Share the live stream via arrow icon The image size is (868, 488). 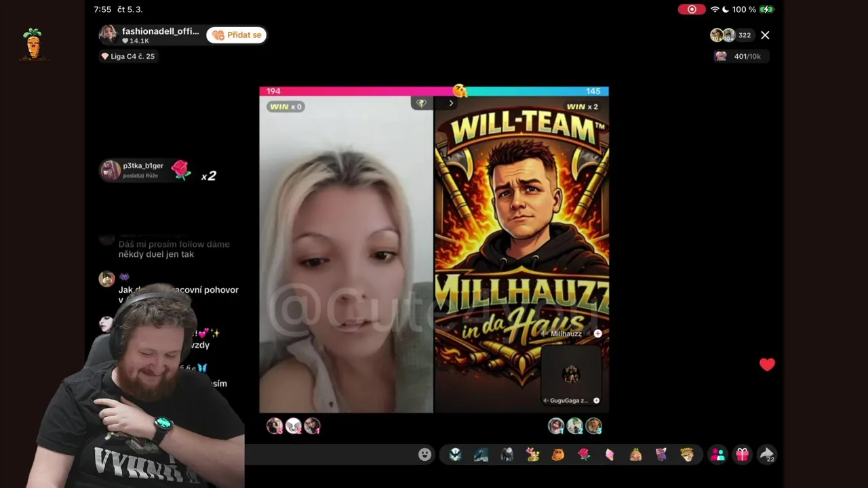point(768,455)
